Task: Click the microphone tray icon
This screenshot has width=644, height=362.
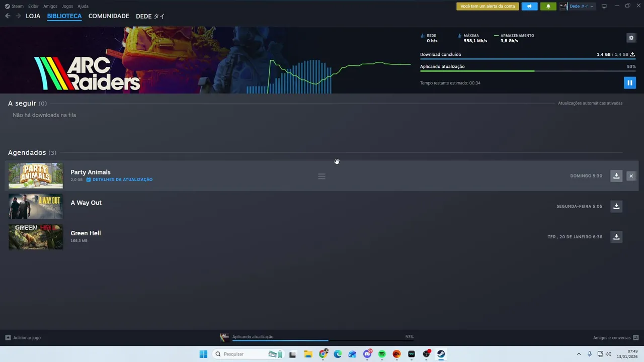Action: click(590, 354)
